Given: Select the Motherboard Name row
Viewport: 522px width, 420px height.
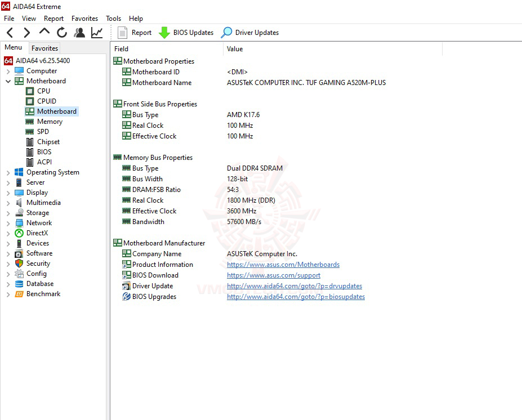Looking at the screenshot, I should 254,83.
